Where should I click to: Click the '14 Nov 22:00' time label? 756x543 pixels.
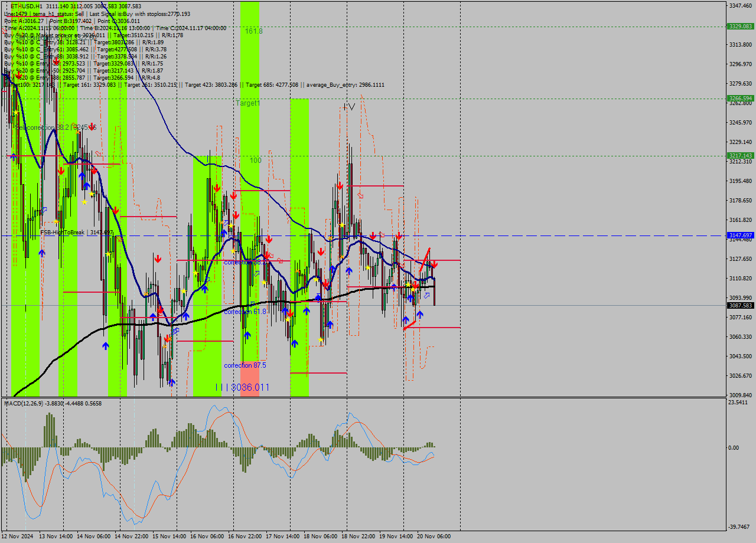tap(132, 537)
